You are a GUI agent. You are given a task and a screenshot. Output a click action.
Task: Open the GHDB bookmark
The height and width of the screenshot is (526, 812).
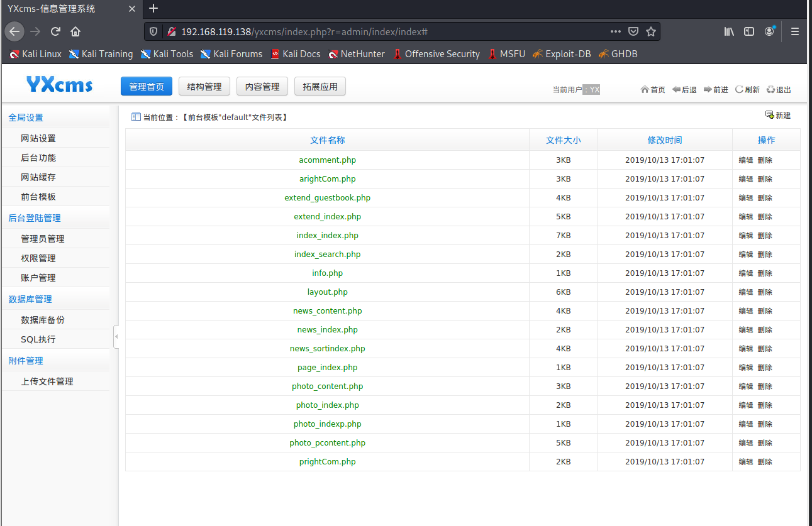[x=617, y=54]
